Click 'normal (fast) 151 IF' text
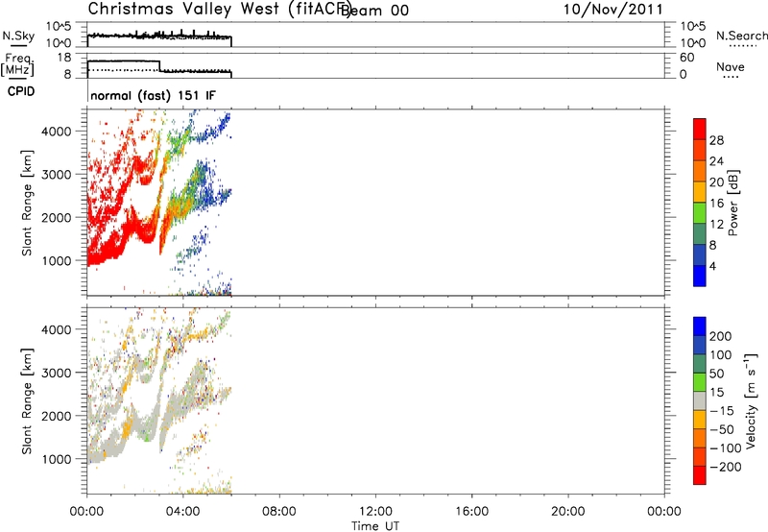768x532 pixels. coord(153,95)
